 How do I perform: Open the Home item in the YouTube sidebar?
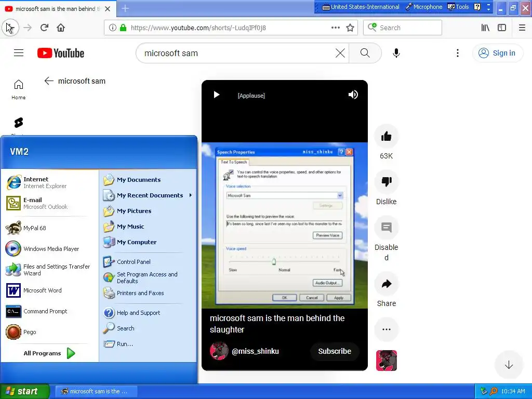tap(18, 89)
